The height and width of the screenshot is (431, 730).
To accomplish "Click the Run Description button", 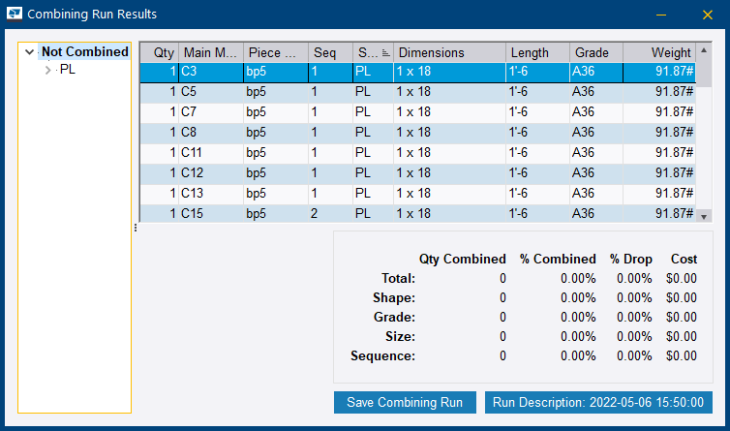I will pos(598,402).
